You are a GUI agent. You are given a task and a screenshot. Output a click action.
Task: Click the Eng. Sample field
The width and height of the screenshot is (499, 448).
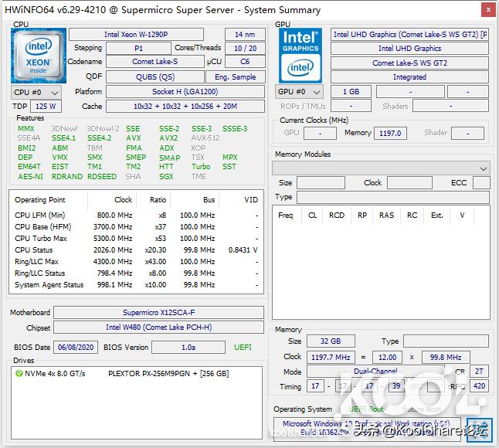pyautogui.click(x=236, y=77)
